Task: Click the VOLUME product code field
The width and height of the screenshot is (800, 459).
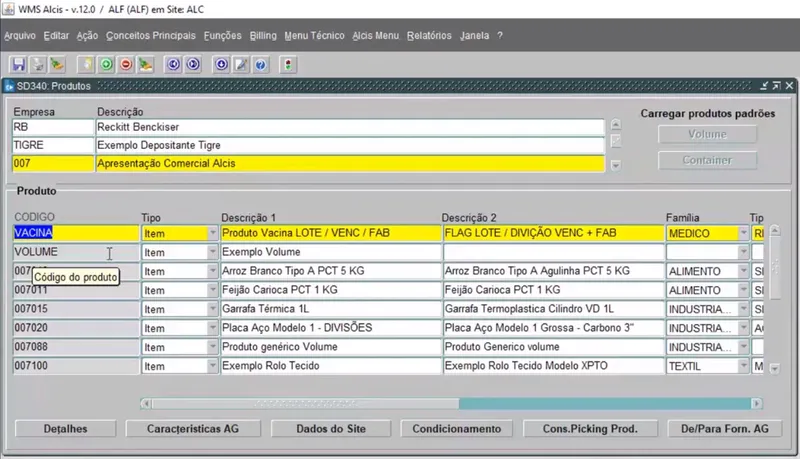Action: (76, 252)
